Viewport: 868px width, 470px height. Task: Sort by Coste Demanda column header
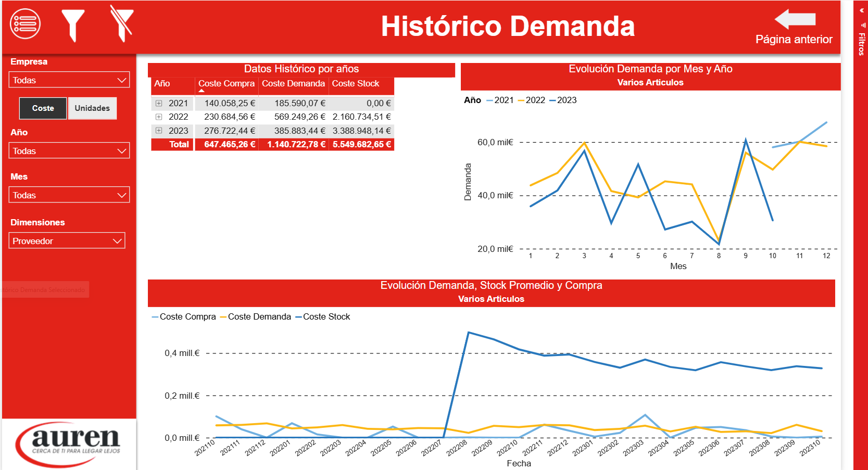click(x=293, y=84)
